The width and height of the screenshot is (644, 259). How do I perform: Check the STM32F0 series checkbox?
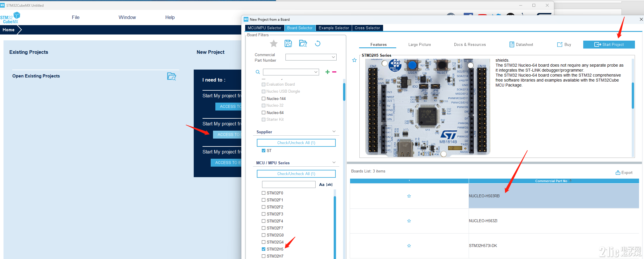[264, 193]
